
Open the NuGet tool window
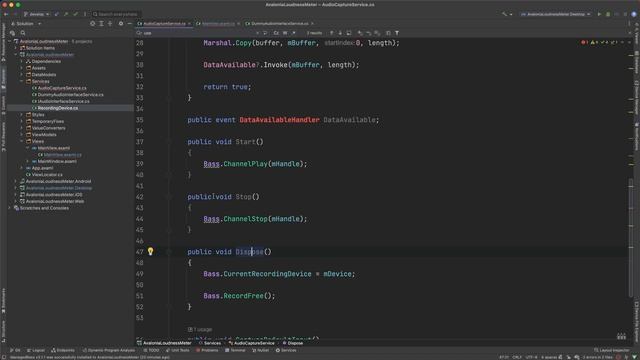pyautogui.click(x=260, y=350)
